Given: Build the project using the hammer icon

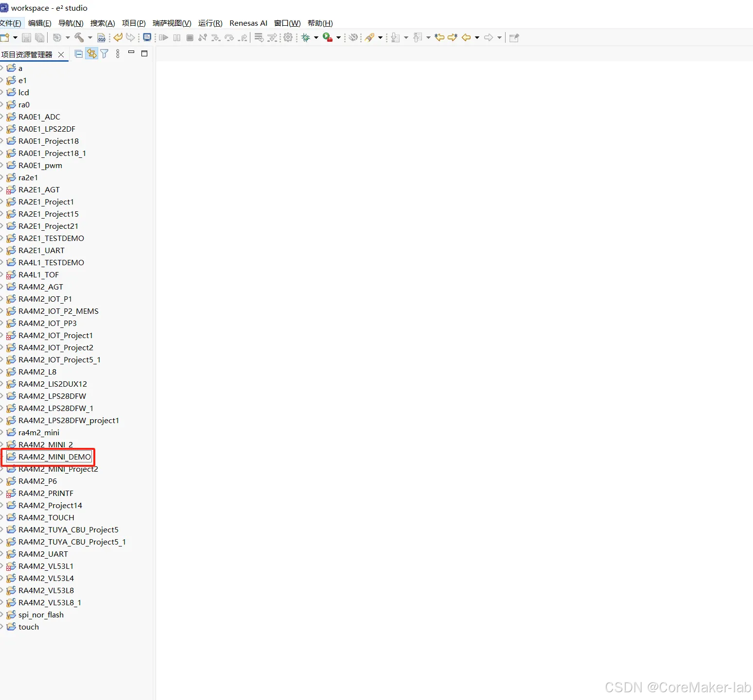Looking at the screenshot, I should pos(80,37).
